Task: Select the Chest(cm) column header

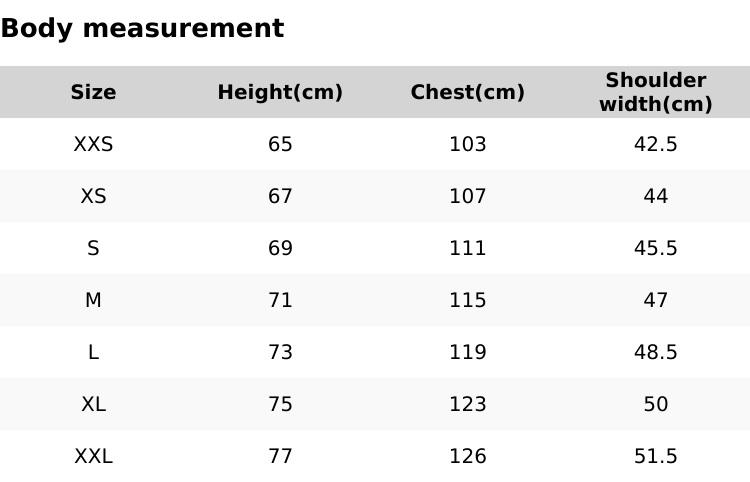Action: (x=467, y=93)
